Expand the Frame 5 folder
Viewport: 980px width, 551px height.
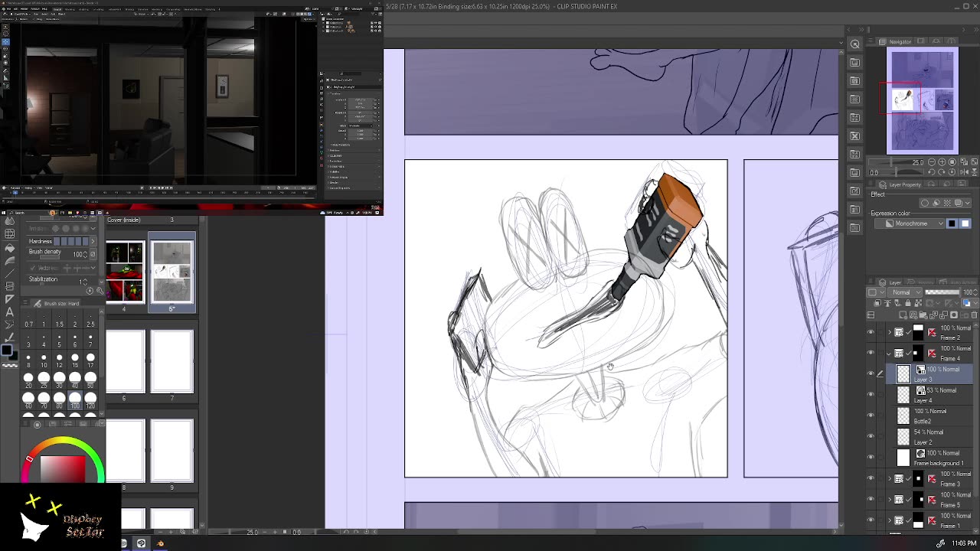pos(889,499)
